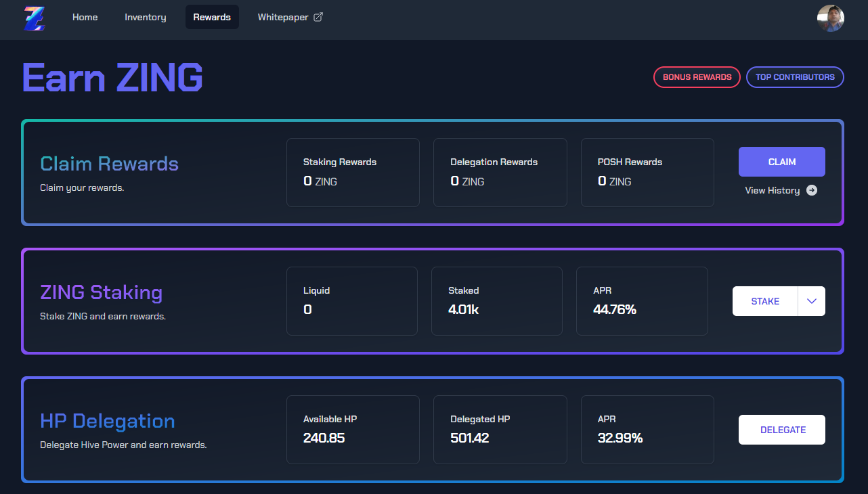
Task: Click the DELEGATE button
Action: point(782,430)
